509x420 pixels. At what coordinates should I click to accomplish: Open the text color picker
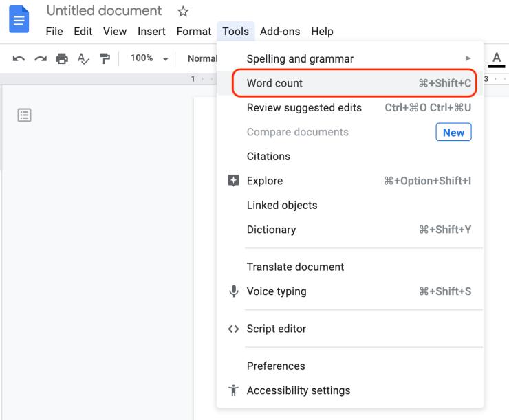click(x=497, y=60)
